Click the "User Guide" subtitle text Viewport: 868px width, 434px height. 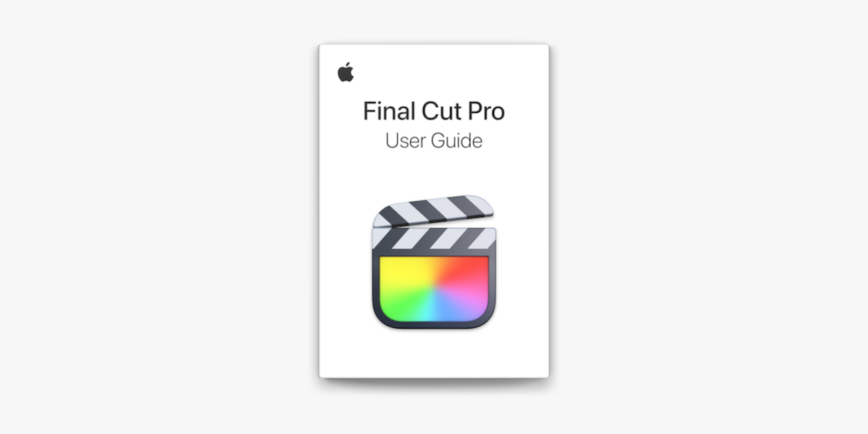click(x=433, y=140)
